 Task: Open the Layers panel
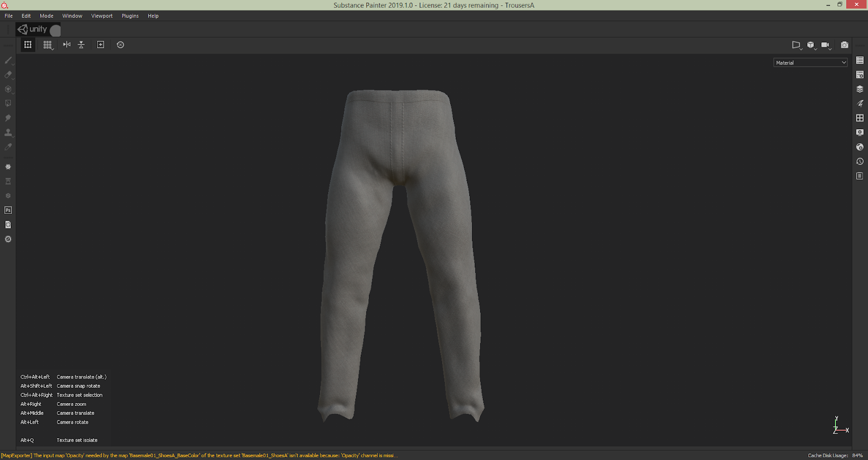860,89
